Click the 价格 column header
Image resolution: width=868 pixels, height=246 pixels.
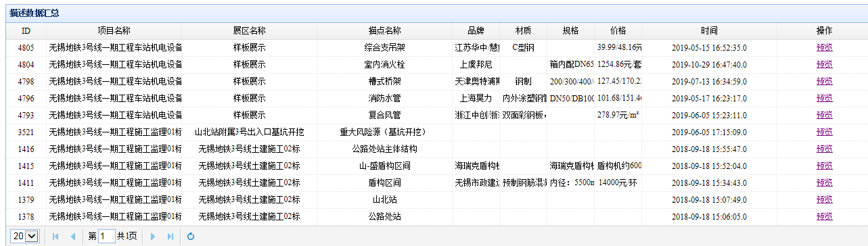tap(618, 31)
